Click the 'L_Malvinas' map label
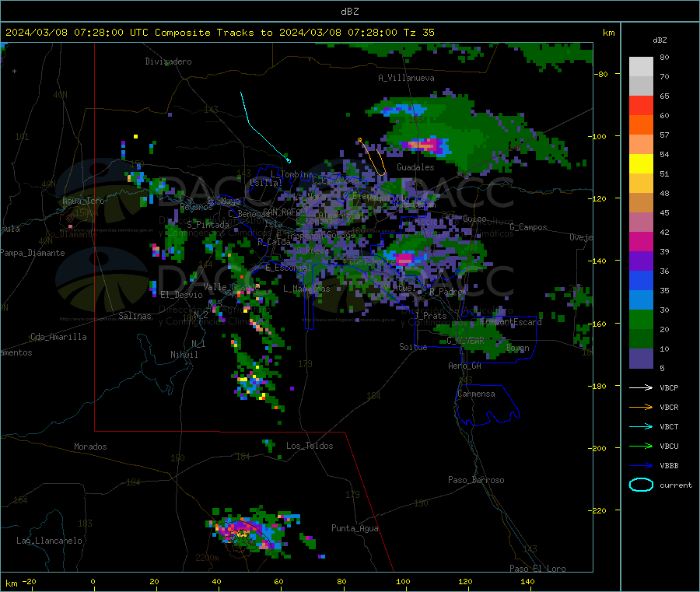700x592 pixels. tap(306, 289)
